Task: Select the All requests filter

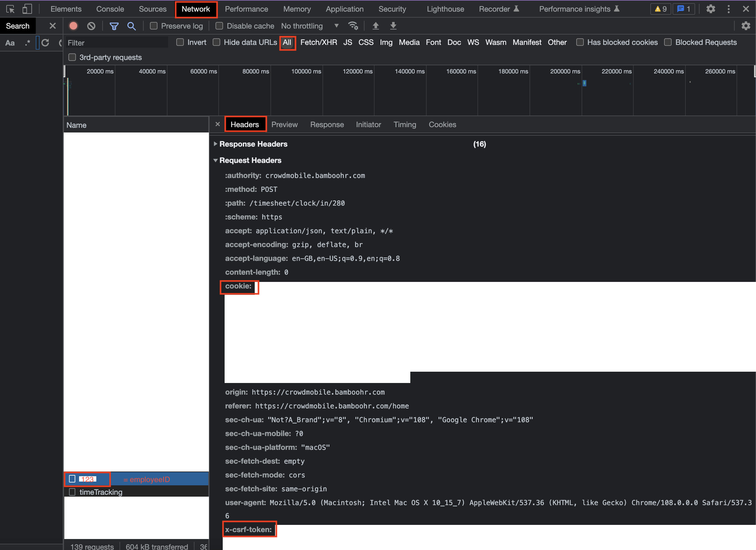Action: pyautogui.click(x=288, y=42)
